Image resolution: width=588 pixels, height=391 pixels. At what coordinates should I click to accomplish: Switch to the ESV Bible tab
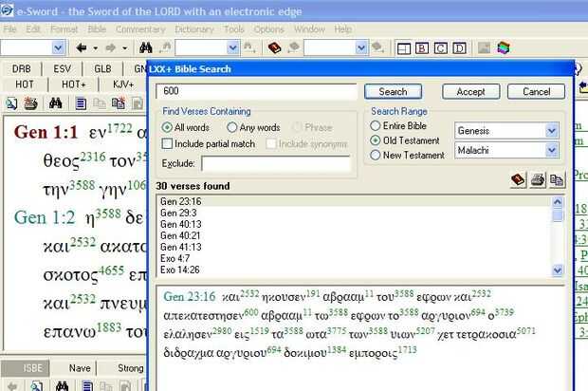pos(62,69)
